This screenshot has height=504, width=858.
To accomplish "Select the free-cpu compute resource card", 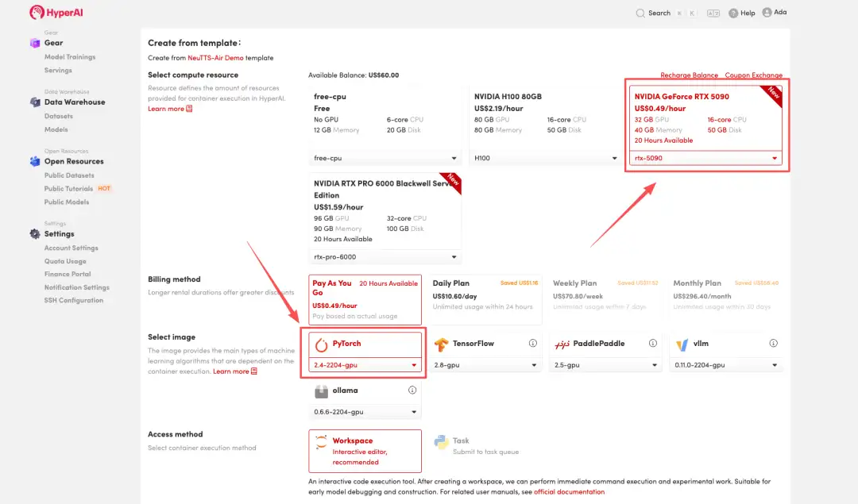I will coord(385,125).
